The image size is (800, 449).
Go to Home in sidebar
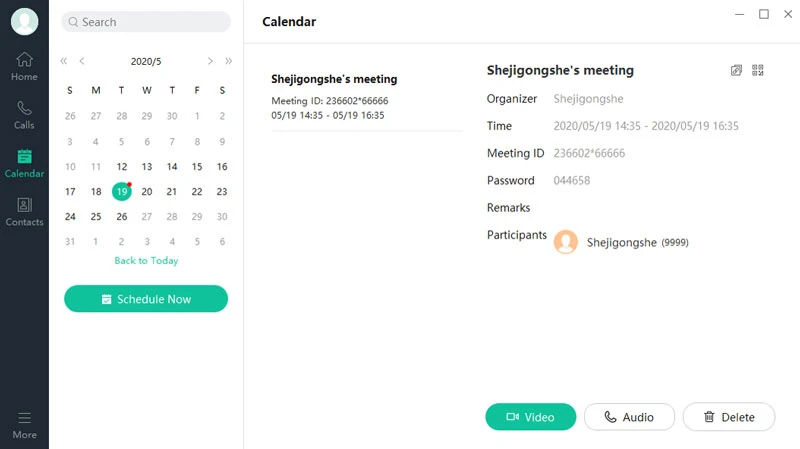pyautogui.click(x=24, y=66)
